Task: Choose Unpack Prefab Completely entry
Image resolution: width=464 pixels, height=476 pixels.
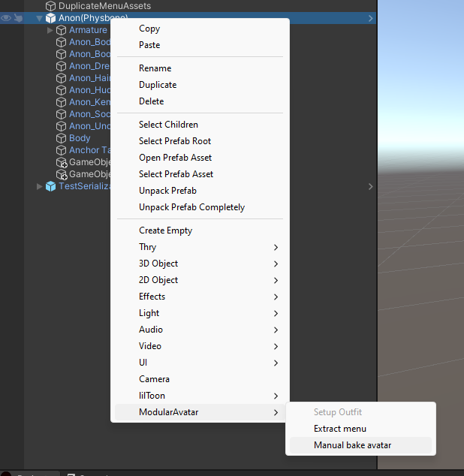Action: coord(200,207)
